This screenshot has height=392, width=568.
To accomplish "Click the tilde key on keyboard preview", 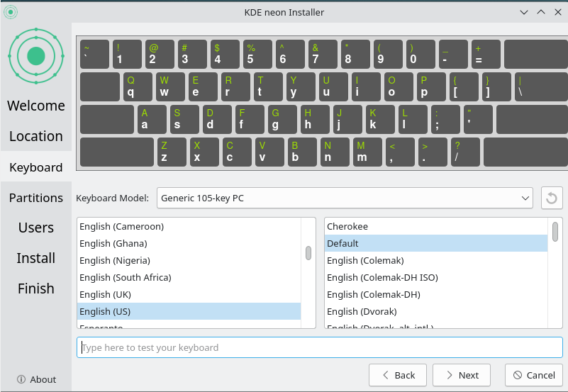I will coord(94,55).
